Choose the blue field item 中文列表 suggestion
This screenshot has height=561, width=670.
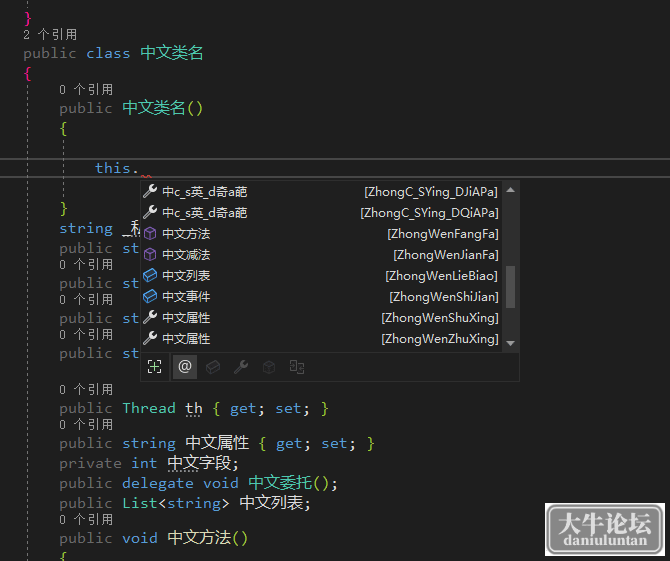[321, 276]
